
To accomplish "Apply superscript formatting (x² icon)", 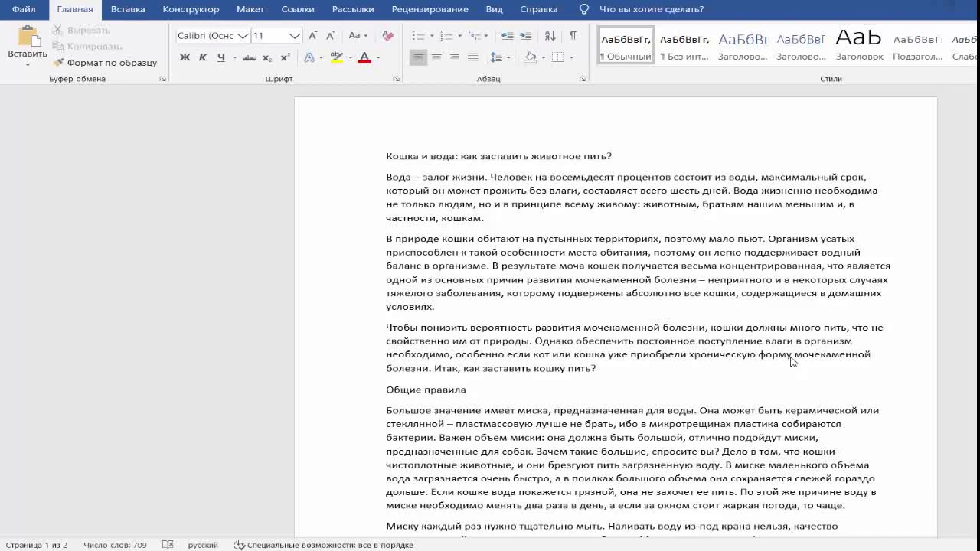I will [x=285, y=57].
